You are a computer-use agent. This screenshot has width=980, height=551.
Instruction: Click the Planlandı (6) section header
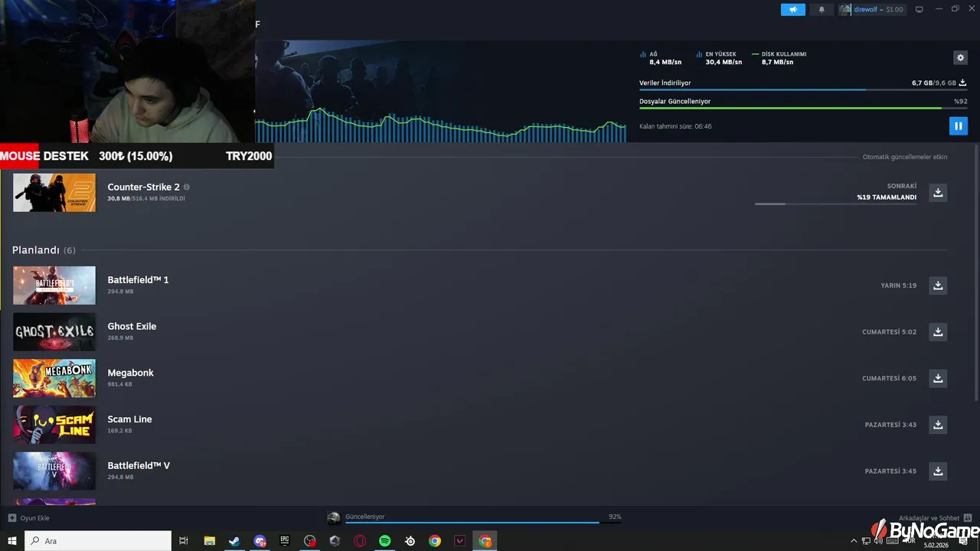(44, 250)
